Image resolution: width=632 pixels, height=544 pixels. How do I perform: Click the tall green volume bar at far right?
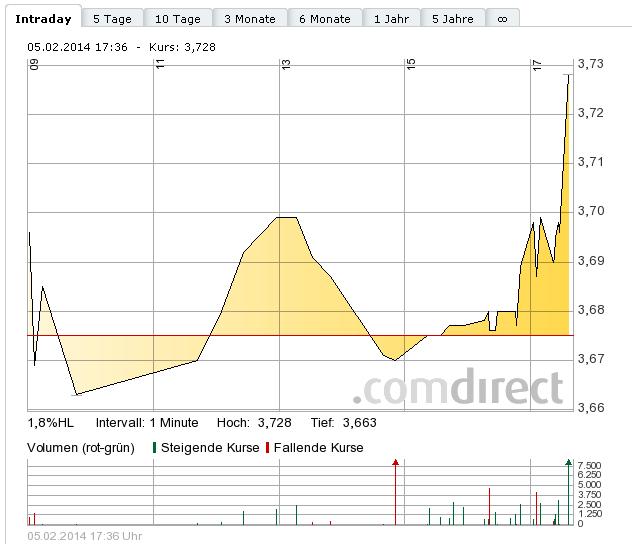tap(568, 492)
